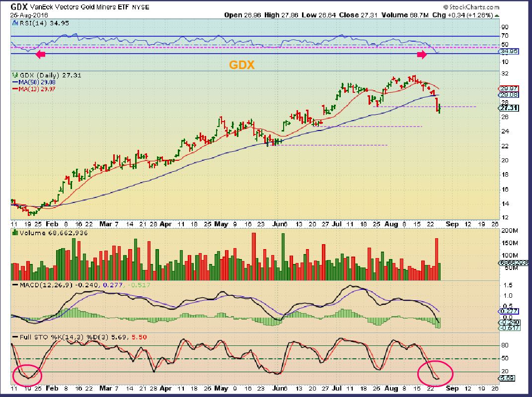
Task: Click the blue 0.277 signal value in MACD legend
Action: (x=112, y=285)
